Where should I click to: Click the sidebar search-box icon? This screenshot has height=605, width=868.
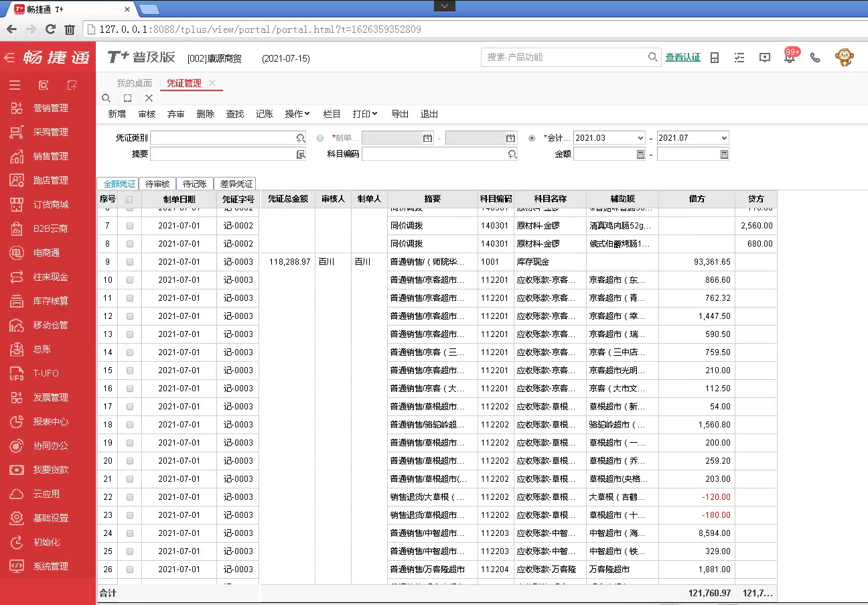pyautogui.click(x=44, y=85)
